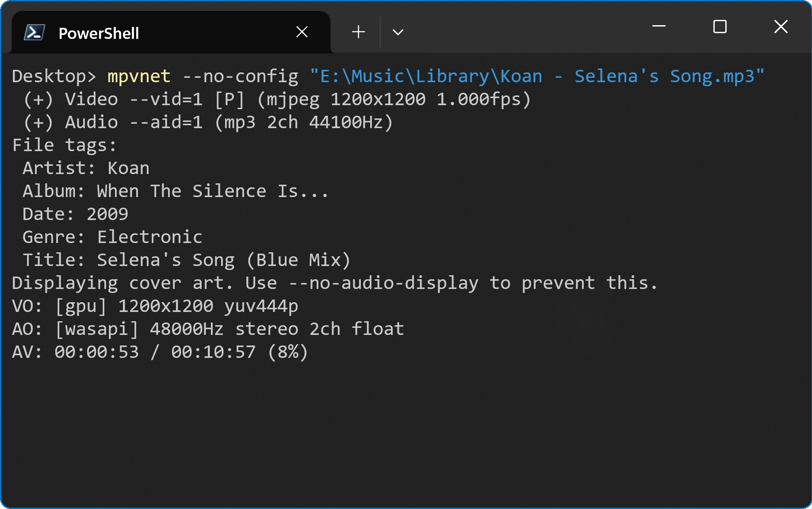Click the Audio --aid=1 stream line
This screenshot has width=812, height=509.
[208, 122]
